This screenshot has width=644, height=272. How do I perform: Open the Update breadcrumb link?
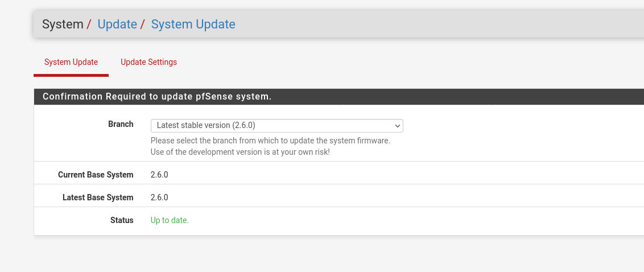click(117, 24)
